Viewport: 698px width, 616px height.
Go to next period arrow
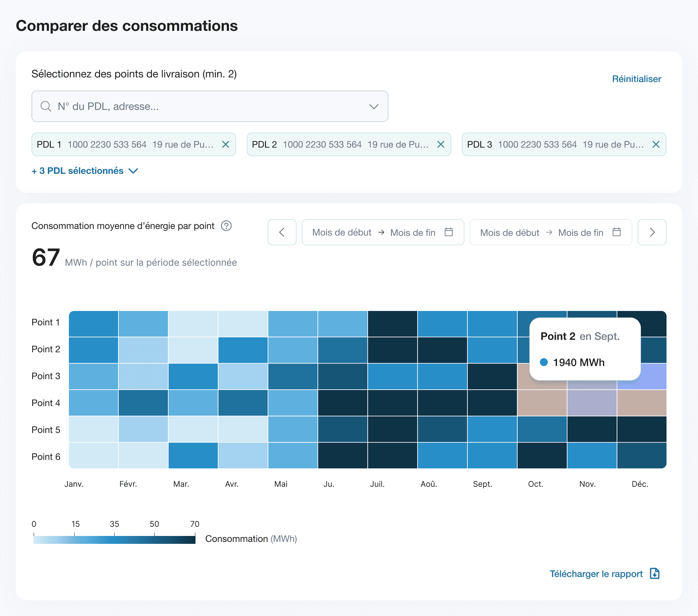point(652,232)
